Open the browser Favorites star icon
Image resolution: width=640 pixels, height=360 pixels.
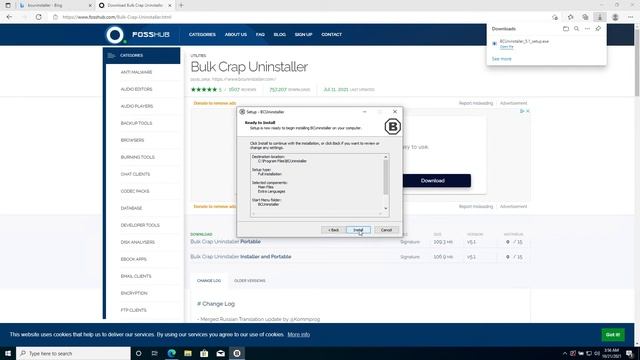(x=570, y=17)
